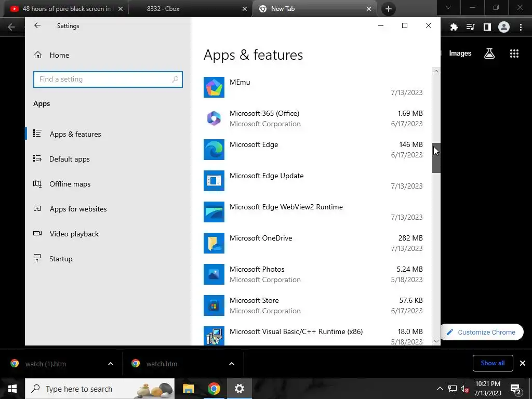The width and height of the screenshot is (532, 399).
Task: Click the Microsoft OneDrive icon
Action: click(214, 243)
